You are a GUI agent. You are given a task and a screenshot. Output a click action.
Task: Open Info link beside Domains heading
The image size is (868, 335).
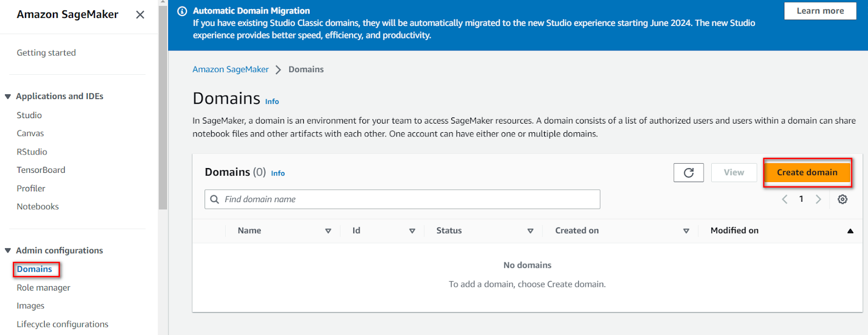(x=272, y=101)
